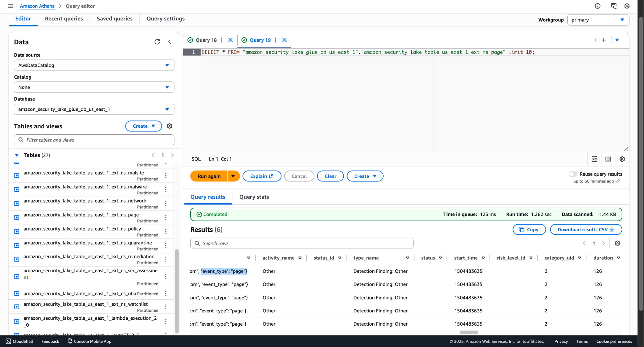Open actions menu for ext_ns_malware table
The height and width of the screenshot is (347, 644).
tap(166, 189)
